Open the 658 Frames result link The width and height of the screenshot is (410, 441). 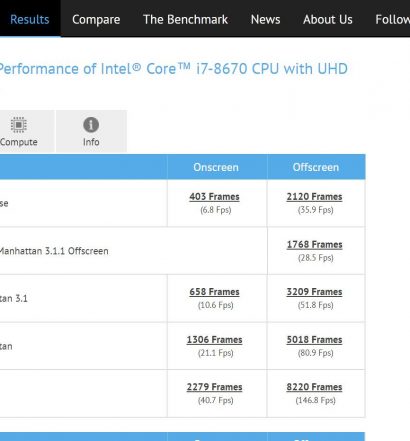pyautogui.click(x=214, y=292)
